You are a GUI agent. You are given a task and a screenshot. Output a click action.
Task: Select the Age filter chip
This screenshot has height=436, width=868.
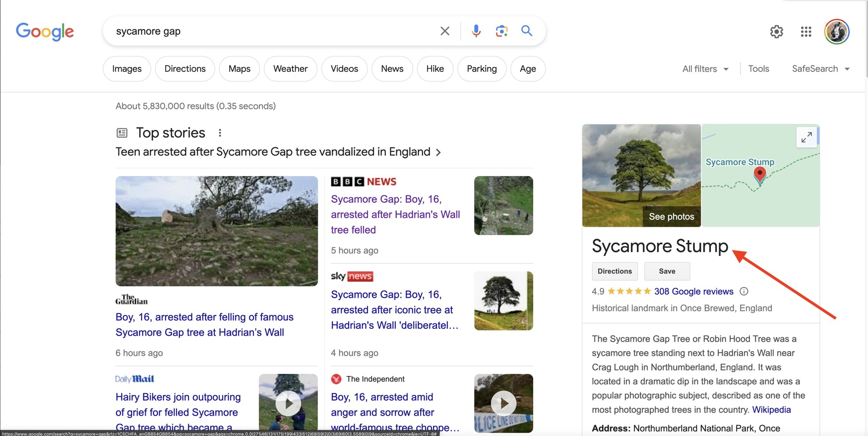point(528,69)
